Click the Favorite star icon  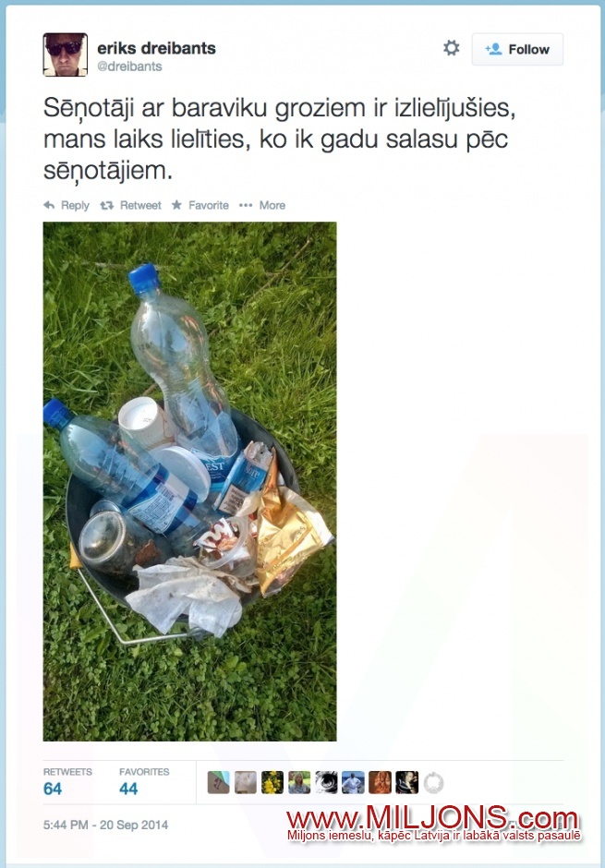point(176,205)
